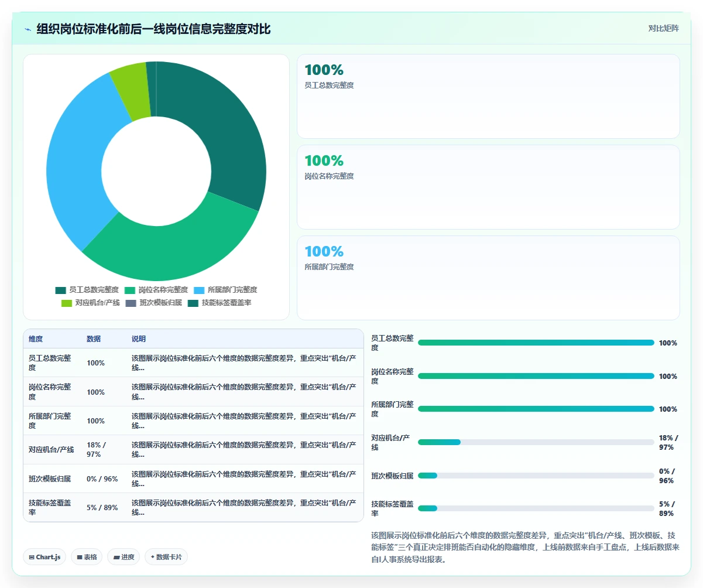Click the Chart.js tag chip
This screenshot has height=588, width=703.
point(45,557)
